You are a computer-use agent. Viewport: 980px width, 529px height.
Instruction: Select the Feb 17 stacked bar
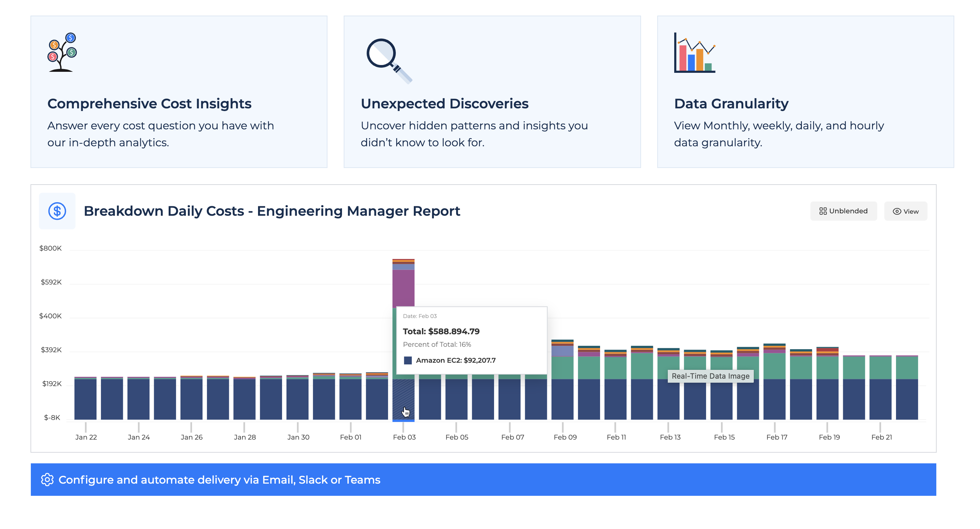point(774,382)
